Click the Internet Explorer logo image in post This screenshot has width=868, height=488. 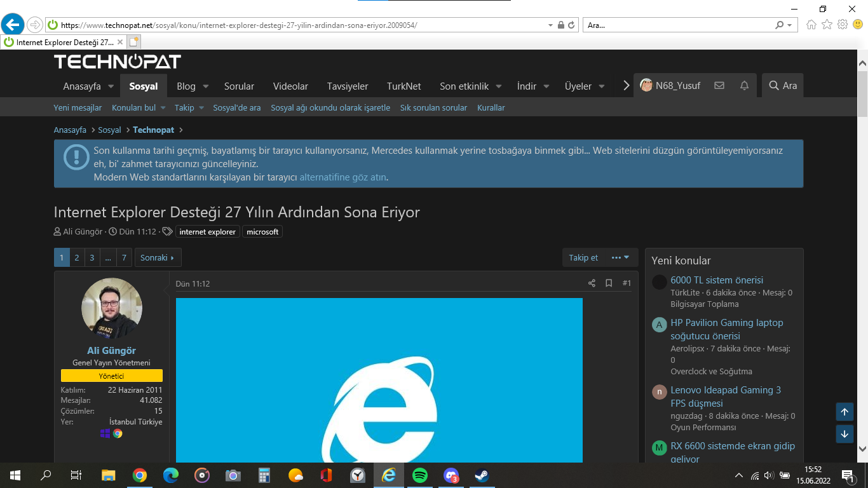click(379, 380)
